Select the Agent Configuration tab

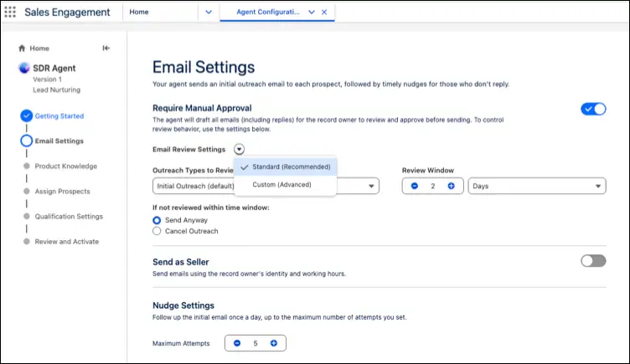pos(268,12)
